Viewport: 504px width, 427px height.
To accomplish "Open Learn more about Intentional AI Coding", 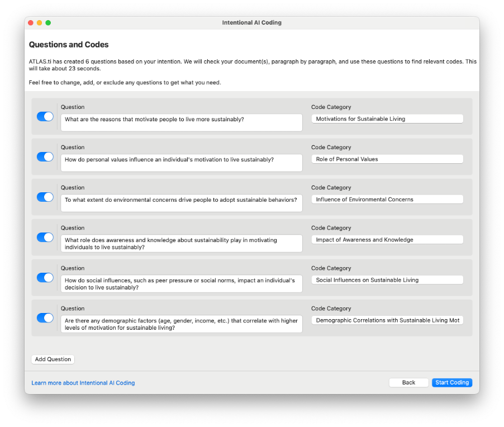I will pos(83,383).
